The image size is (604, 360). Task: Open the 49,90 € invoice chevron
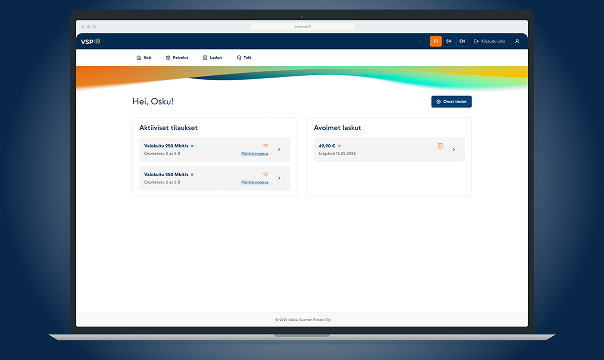click(454, 149)
